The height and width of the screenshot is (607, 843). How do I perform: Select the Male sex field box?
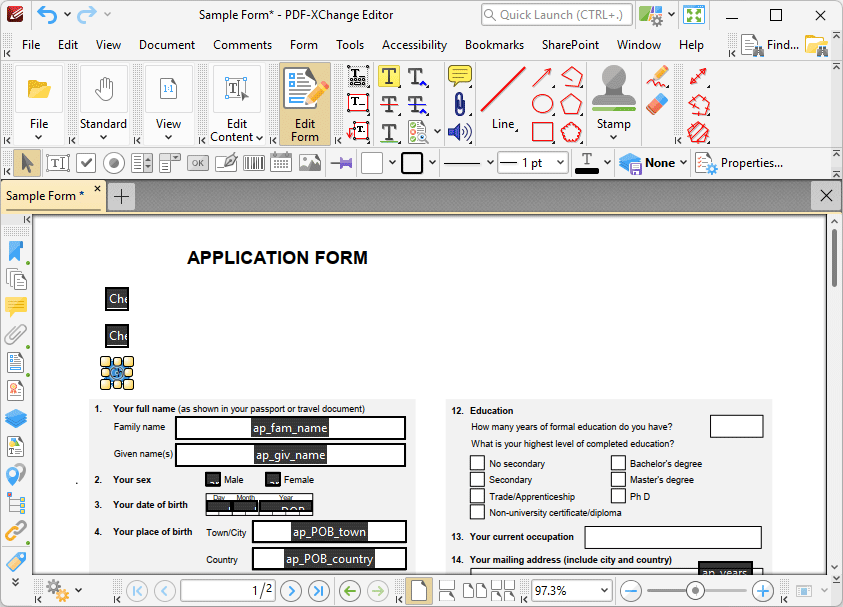tap(213, 479)
